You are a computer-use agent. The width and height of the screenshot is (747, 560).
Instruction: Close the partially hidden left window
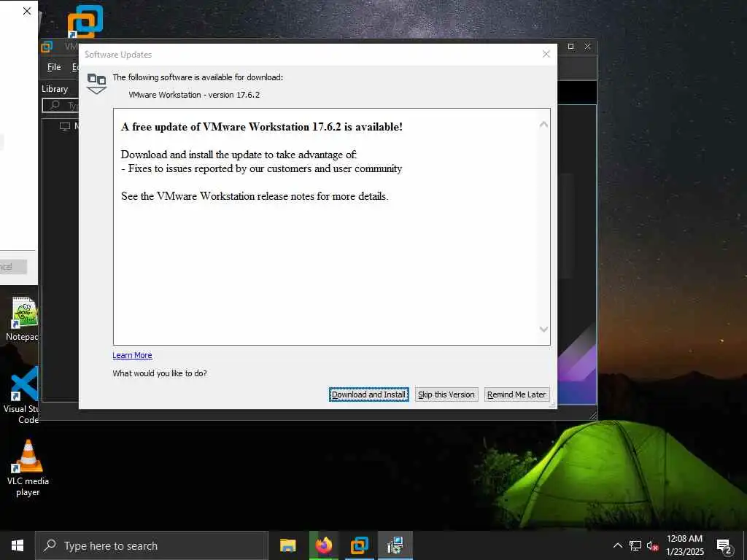pyautogui.click(x=27, y=11)
